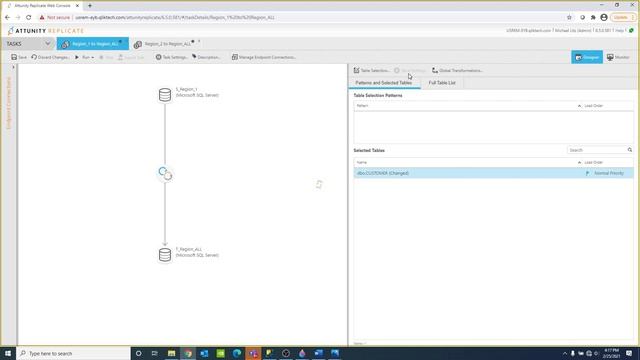This screenshot has width=640, height=360.
Task: Click the Windows taskbar search box
Action: (x=73, y=353)
